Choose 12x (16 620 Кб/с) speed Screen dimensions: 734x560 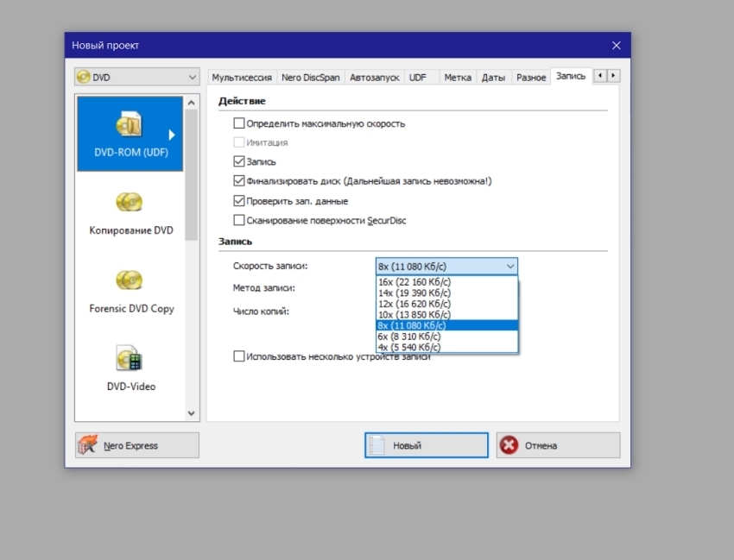[x=447, y=304]
